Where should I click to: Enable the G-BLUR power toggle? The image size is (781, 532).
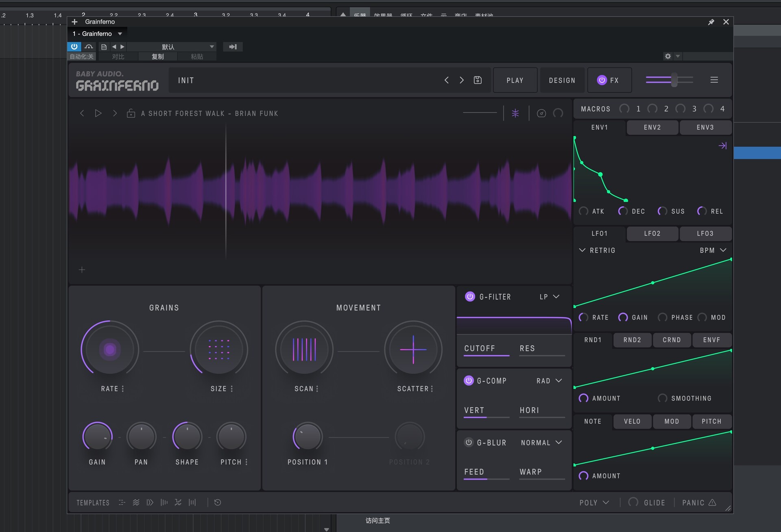[x=469, y=443]
